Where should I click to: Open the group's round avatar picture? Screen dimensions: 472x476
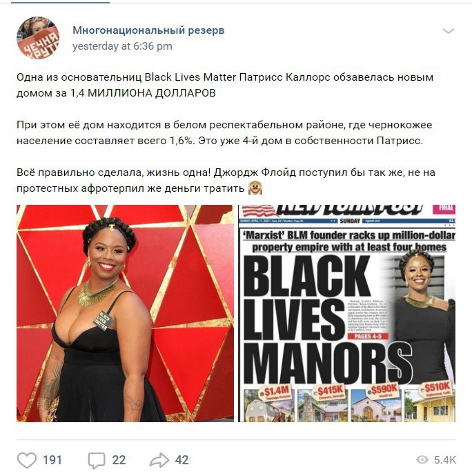click(38, 38)
